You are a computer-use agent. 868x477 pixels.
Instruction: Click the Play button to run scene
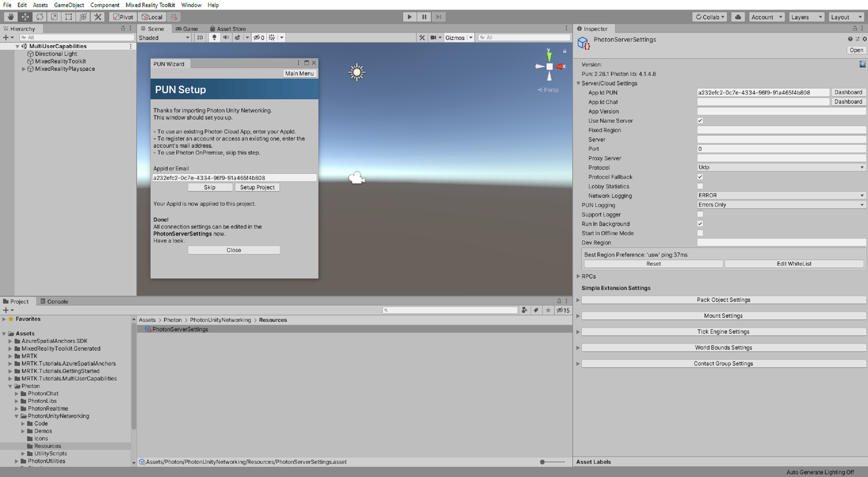410,17
